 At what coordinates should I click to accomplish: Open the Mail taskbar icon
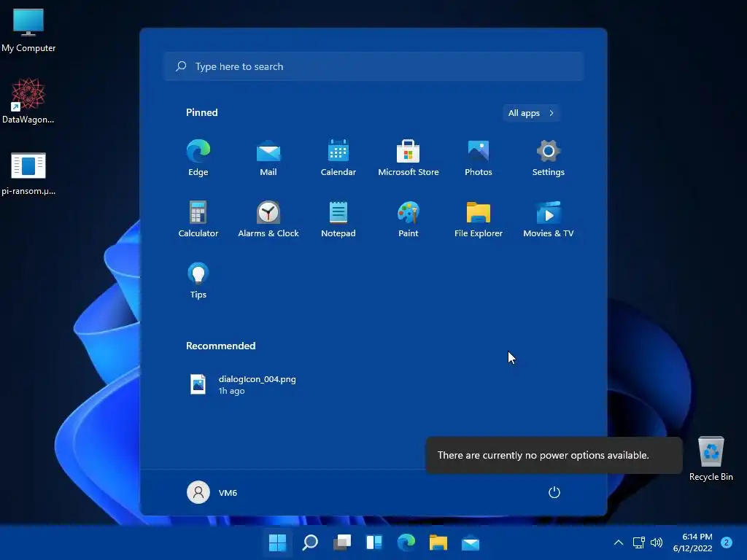pos(471,542)
